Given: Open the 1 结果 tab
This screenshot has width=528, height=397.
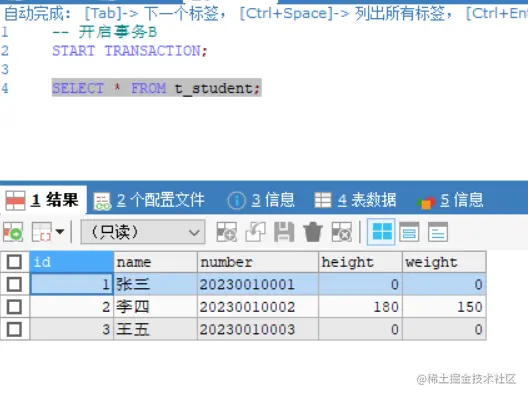Looking at the screenshot, I should point(43,200).
